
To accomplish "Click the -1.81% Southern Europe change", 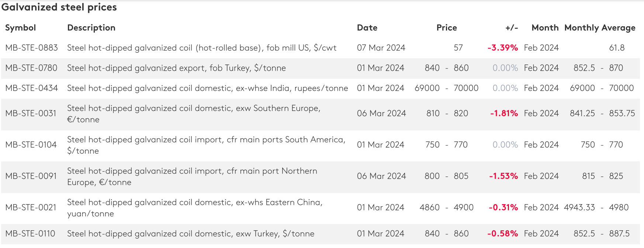I will [x=504, y=113].
